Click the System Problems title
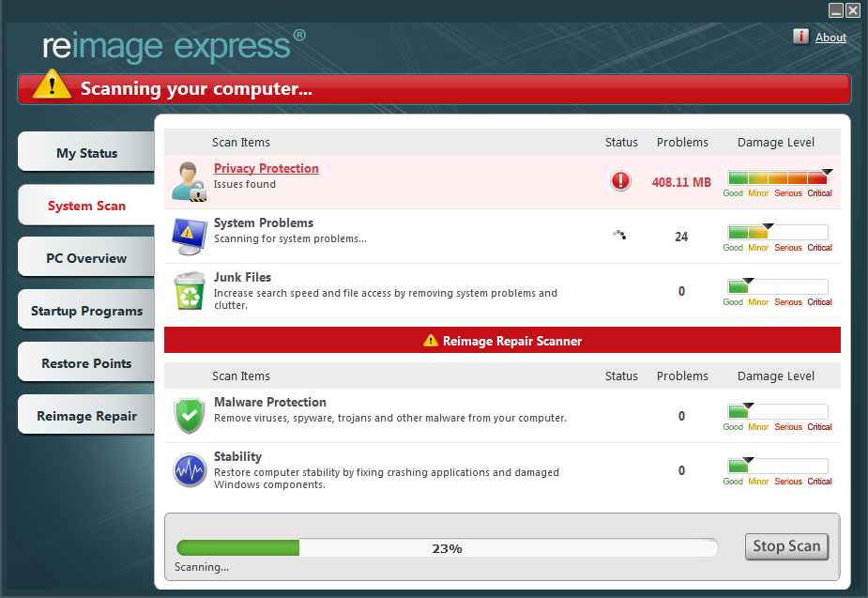The height and width of the screenshot is (598, 868). (x=264, y=222)
